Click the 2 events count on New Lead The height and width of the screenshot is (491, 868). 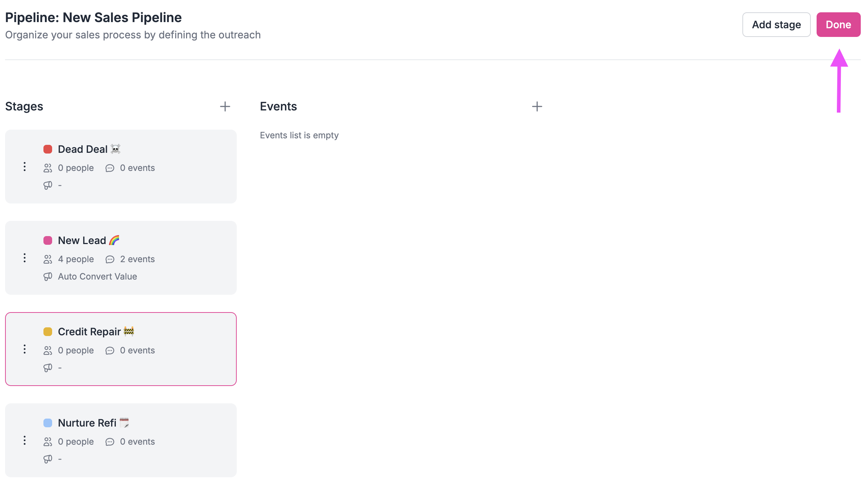pyautogui.click(x=138, y=259)
